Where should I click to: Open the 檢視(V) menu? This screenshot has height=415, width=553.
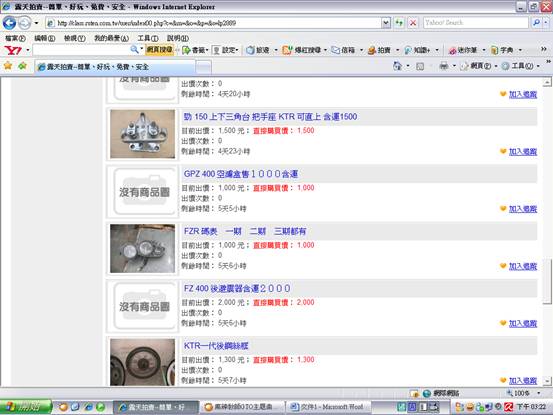[x=74, y=38]
